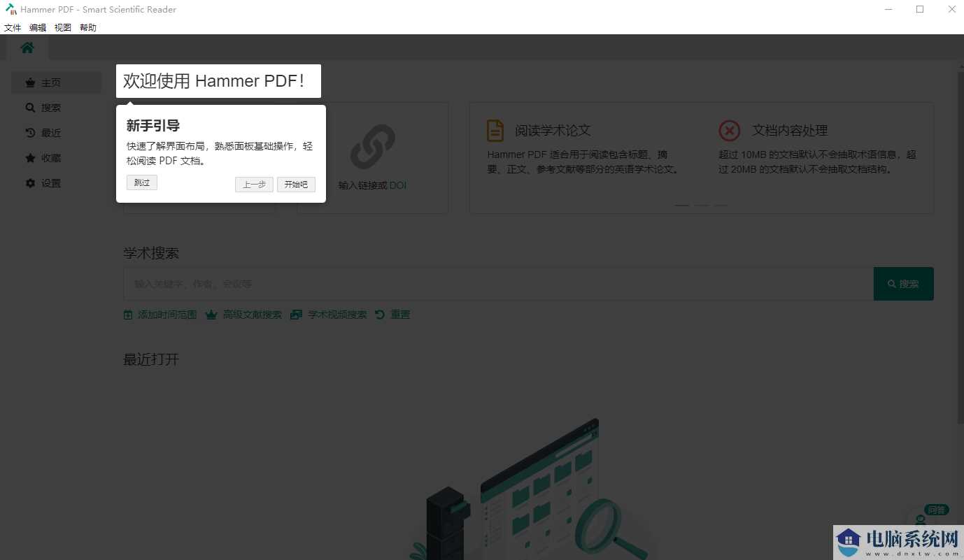Open the 视图 menu
Screen dimensions: 964x560
pos(63,27)
